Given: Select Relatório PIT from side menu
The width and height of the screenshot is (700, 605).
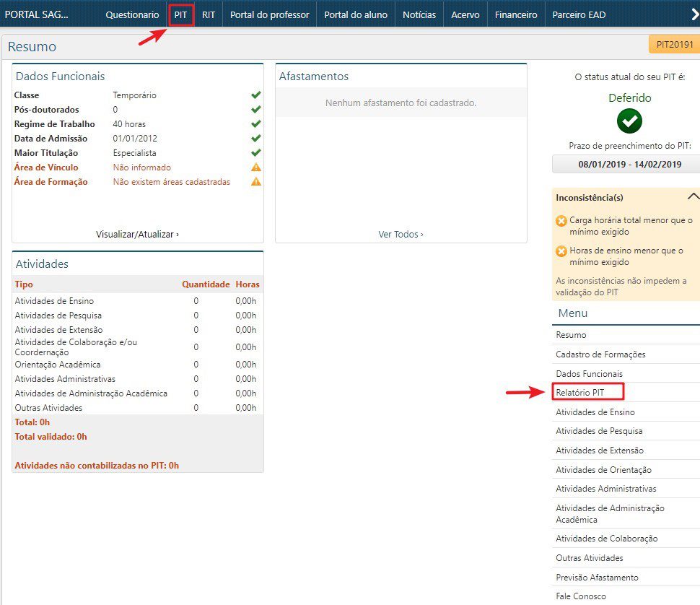Looking at the screenshot, I should pos(580,393).
